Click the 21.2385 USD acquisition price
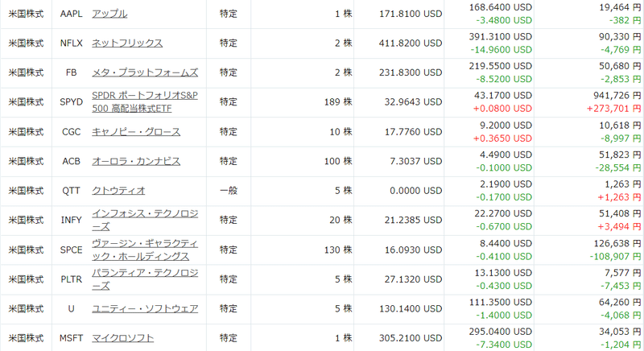644x351 pixels. [x=413, y=220]
